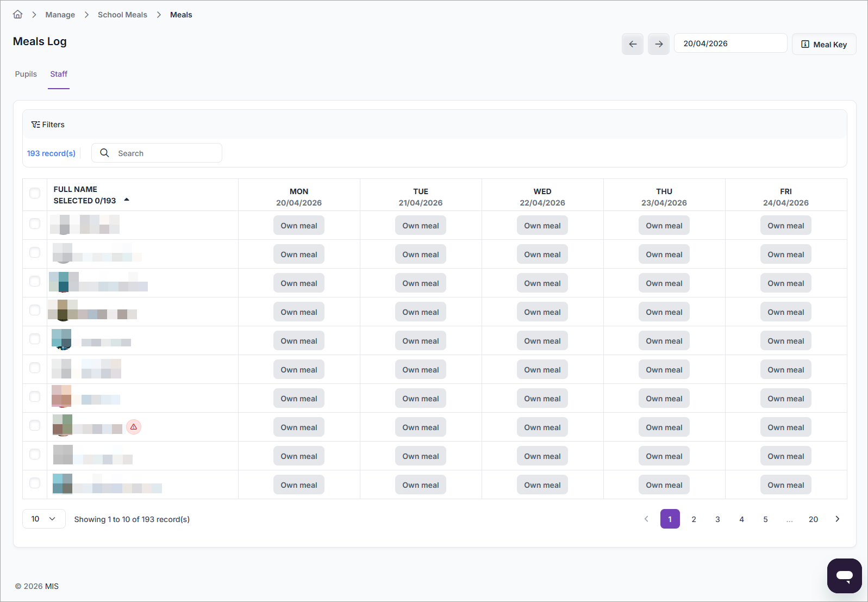Click the date field showing 20/04/2026
Image resolution: width=868 pixels, height=602 pixels.
pos(730,44)
